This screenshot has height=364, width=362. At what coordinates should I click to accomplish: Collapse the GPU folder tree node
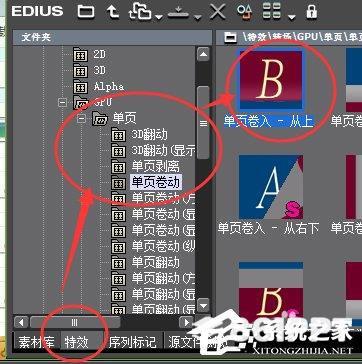(x=62, y=102)
